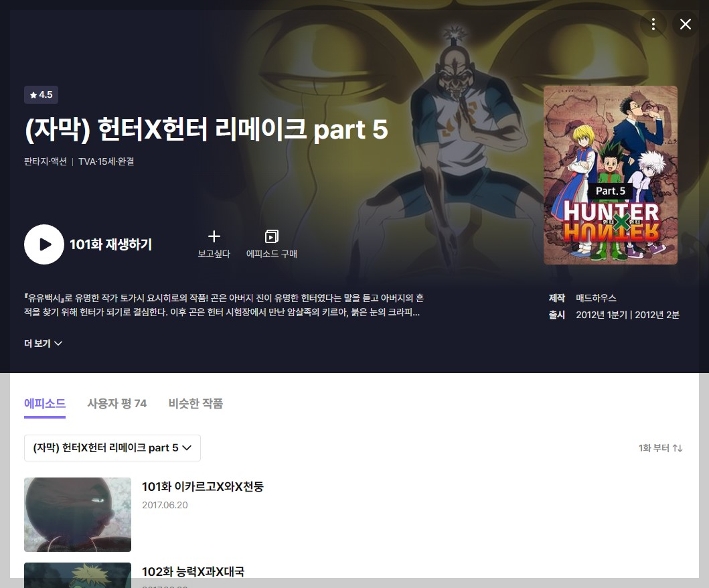This screenshot has width=709, height=588.
Task: Open the season dropdown for 헌터X헌터 리메이크 part 5
Action: click(112, 448)
